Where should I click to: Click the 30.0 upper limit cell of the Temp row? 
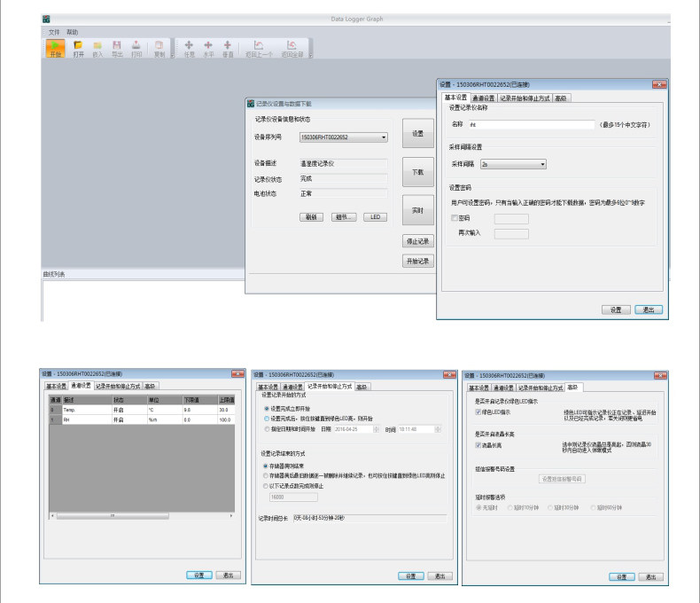226,410
